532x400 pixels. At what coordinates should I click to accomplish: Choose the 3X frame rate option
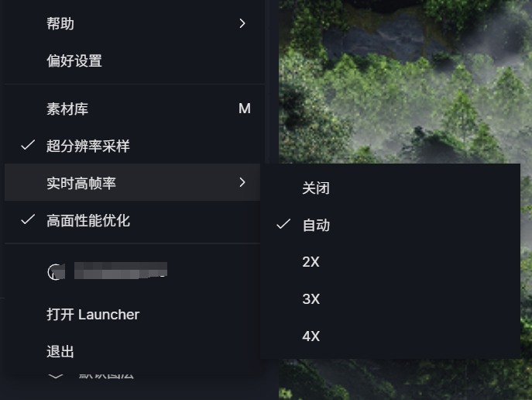pos(390,299)
